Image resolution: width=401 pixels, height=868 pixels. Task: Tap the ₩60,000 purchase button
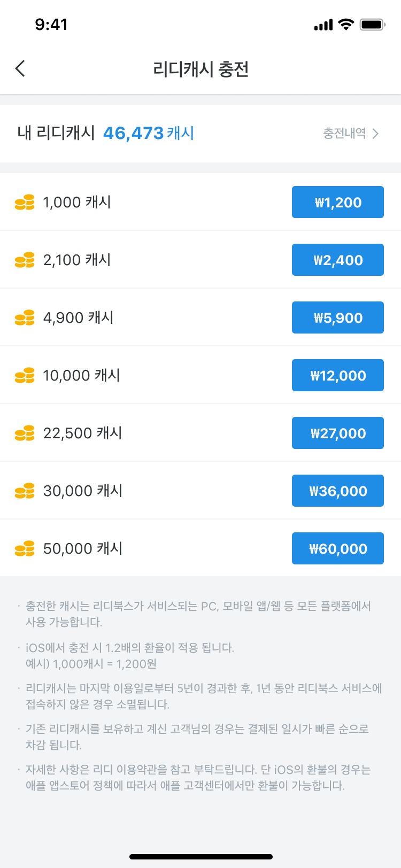[338, 548]
